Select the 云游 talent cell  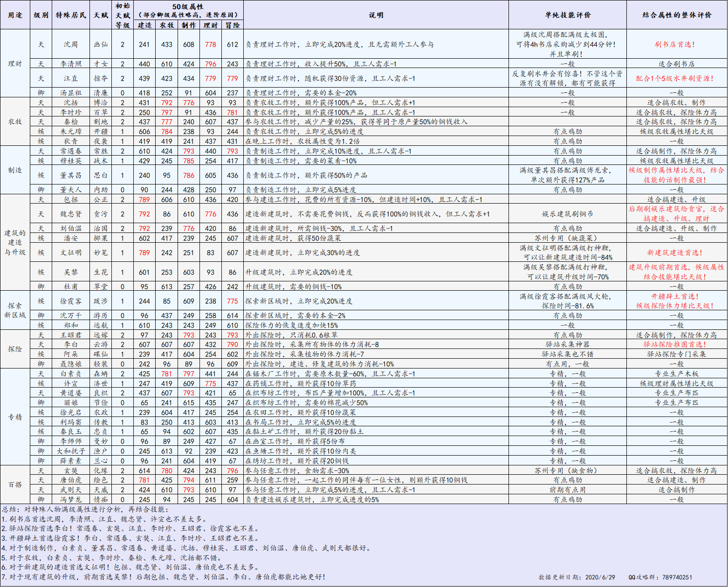[x=101, y=344]
